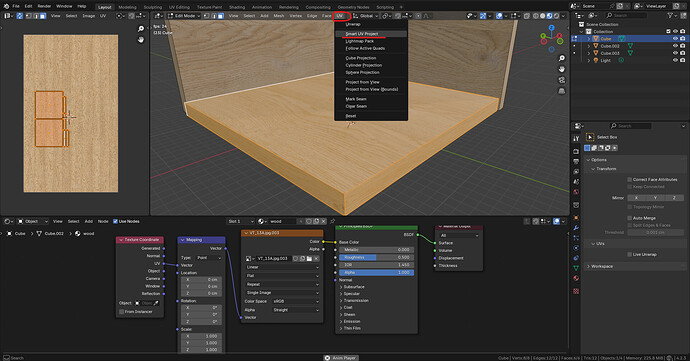This screenshot has height=361, width=690.
Task: Hide Cube.003 with its eye icon
Action: (x=675, y=53)
